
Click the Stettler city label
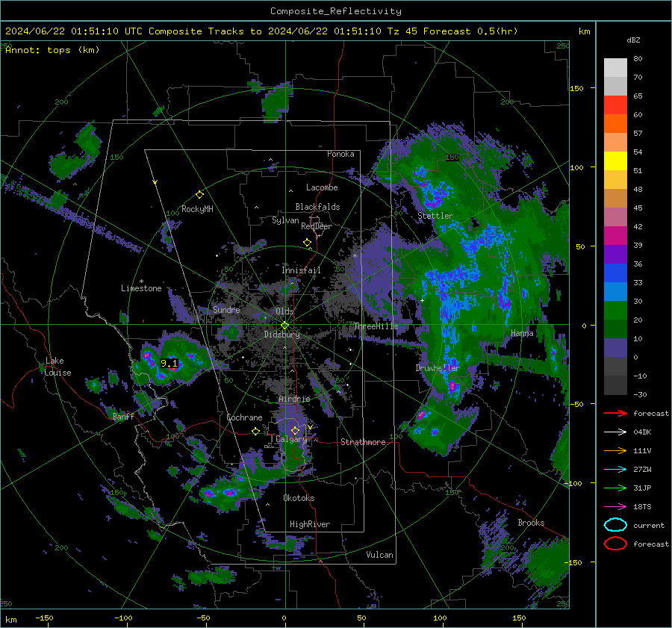(435, 216)
